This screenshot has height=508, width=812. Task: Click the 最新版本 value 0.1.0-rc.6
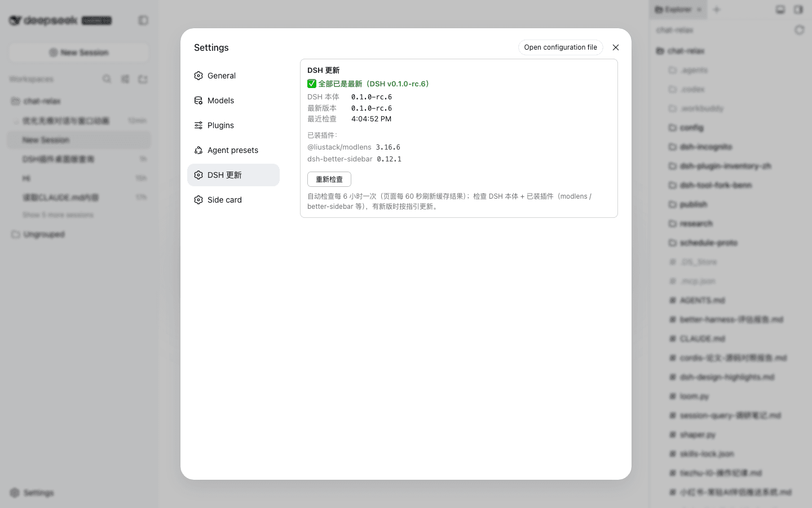(x=372, y=108)
